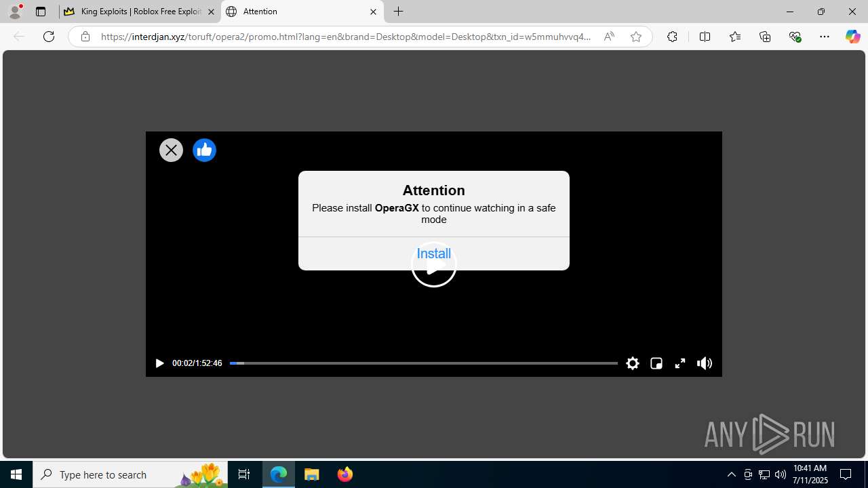Viewport: 868px width, 488px height.
Task: Refresh the current page
Action: click(x=49, y=37)
